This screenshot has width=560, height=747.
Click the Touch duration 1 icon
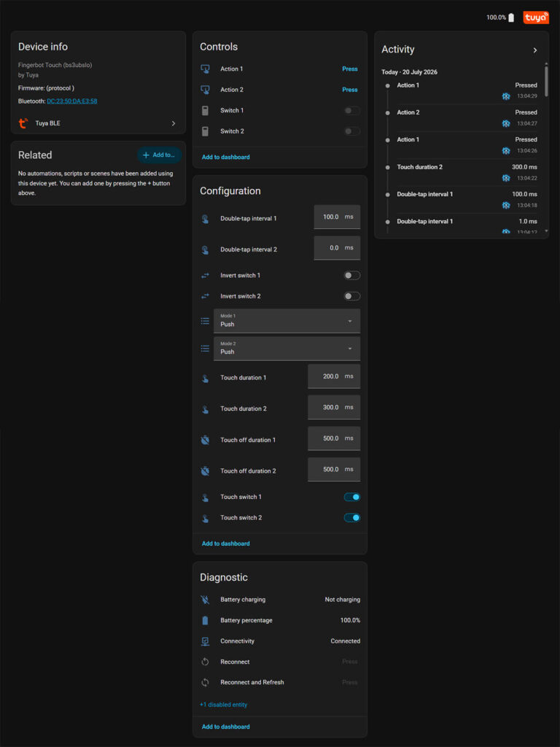tap(205, 379)
